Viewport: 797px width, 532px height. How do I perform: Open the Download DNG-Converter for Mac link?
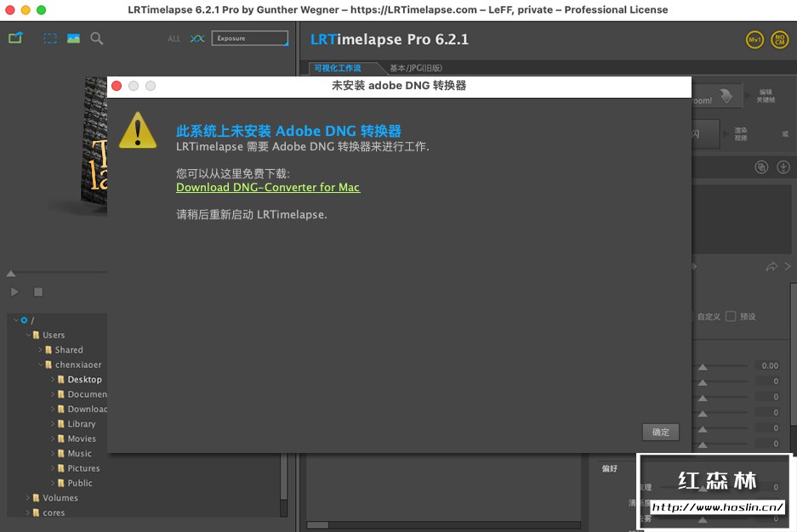[268, 187]
